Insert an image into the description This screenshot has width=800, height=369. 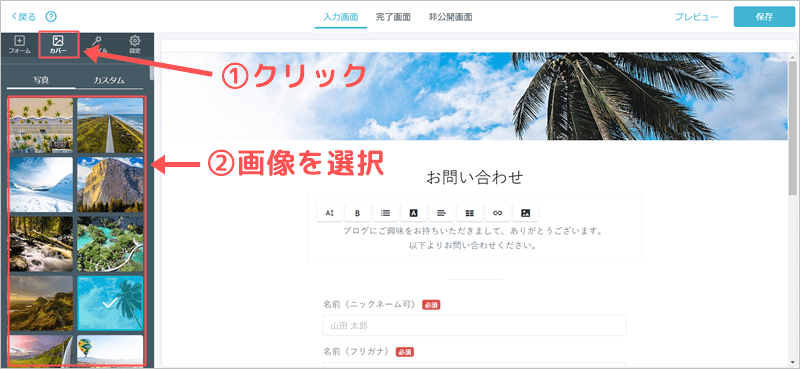click(x=526, y=213)
